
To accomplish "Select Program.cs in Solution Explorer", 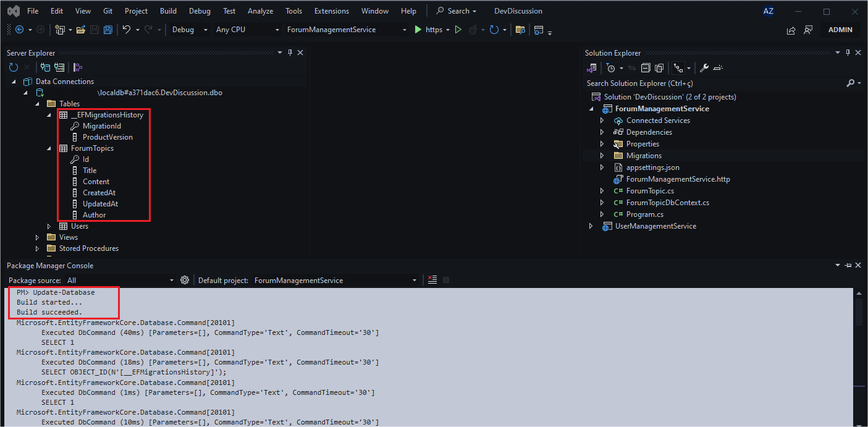I will pos(645,214).
